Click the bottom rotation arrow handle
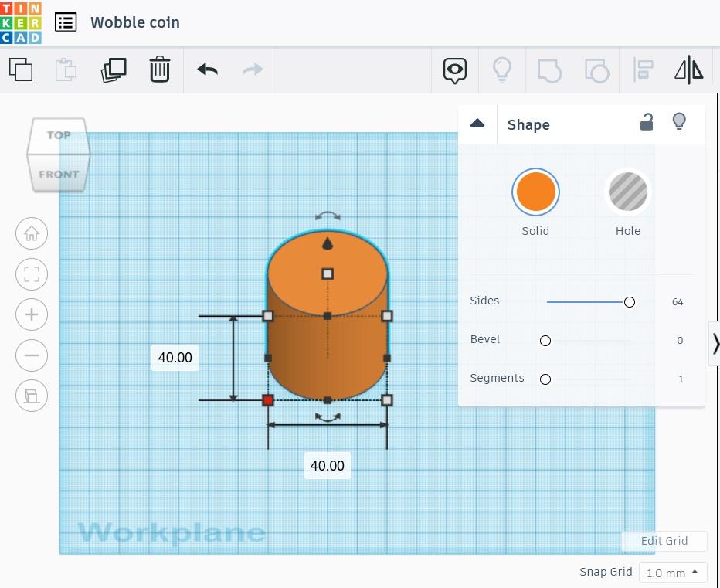The width and height of the screenshot is (720, 588). click(x=328, y=417)
